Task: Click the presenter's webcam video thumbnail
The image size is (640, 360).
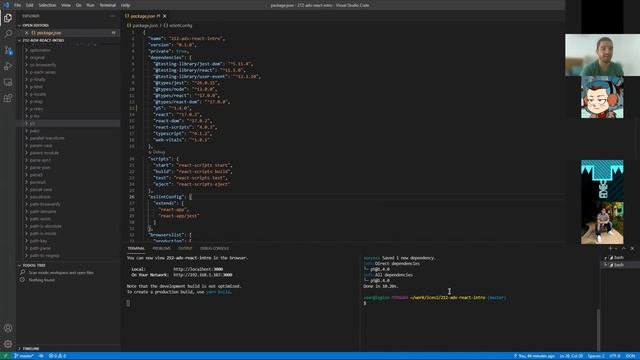Action: pyautogui.click(x=602, y=55)
